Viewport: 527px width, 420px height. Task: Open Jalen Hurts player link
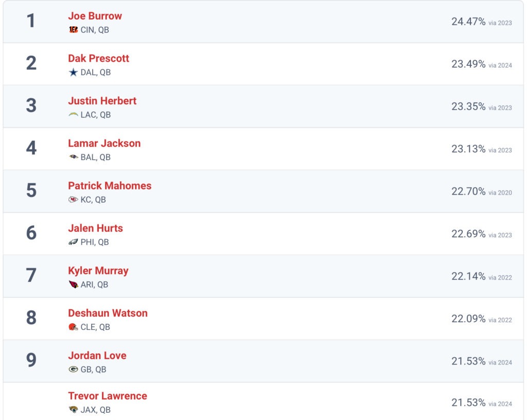click(95, 228)
